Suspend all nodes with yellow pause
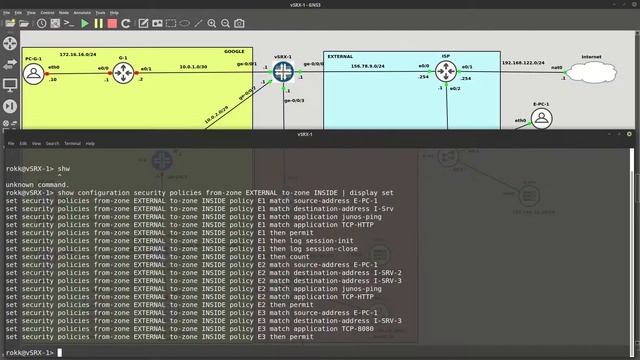 coord(99,23)
